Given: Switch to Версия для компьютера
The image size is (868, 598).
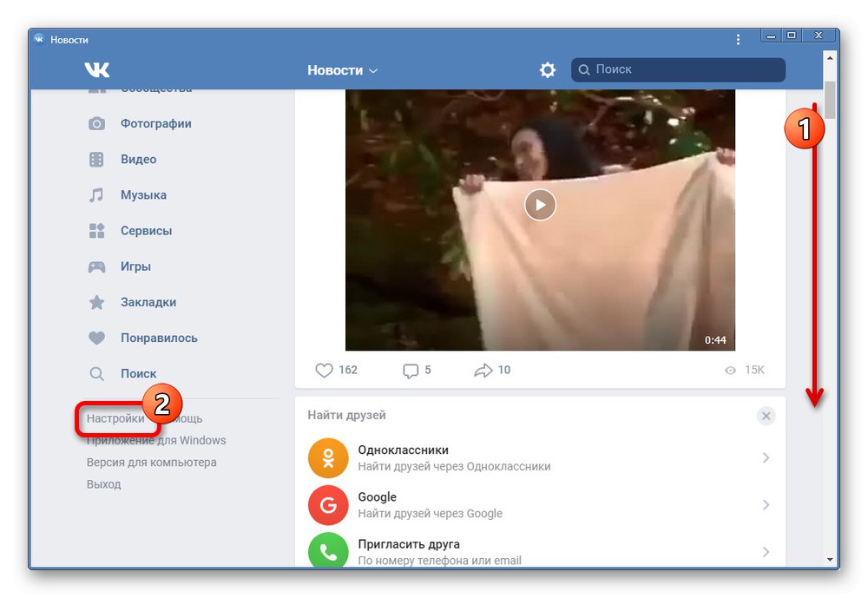Looking at the screenshot, I should [151, 463].
